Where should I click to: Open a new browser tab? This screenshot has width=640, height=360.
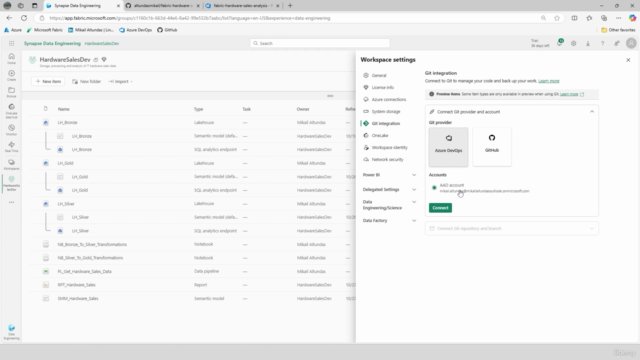point(290,6)
